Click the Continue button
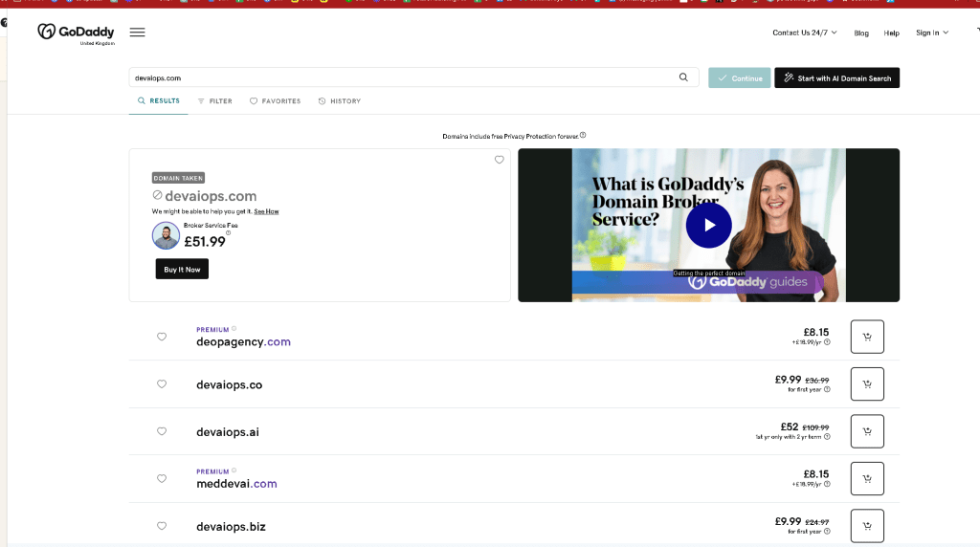The width and height of the screenshot is (980, 547). point(740,78)
